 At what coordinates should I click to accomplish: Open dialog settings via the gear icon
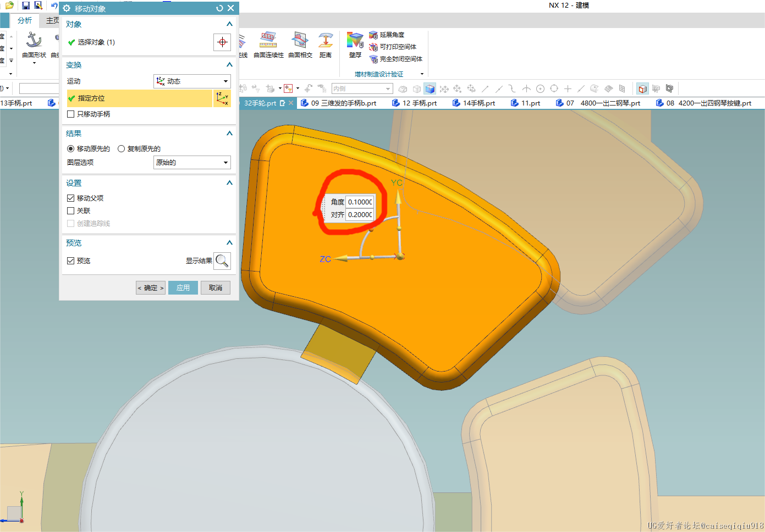tap(67, 8)
